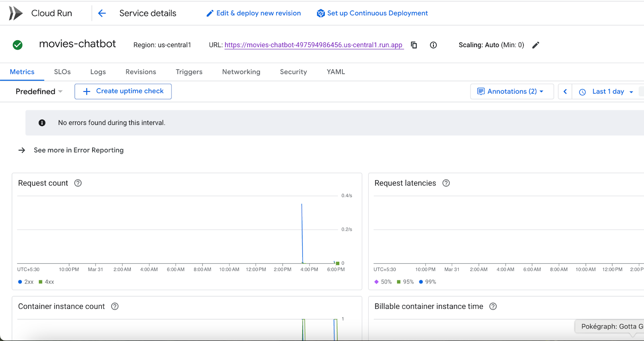Edit scaling settings with pencil icon

(x=535, y=45)
